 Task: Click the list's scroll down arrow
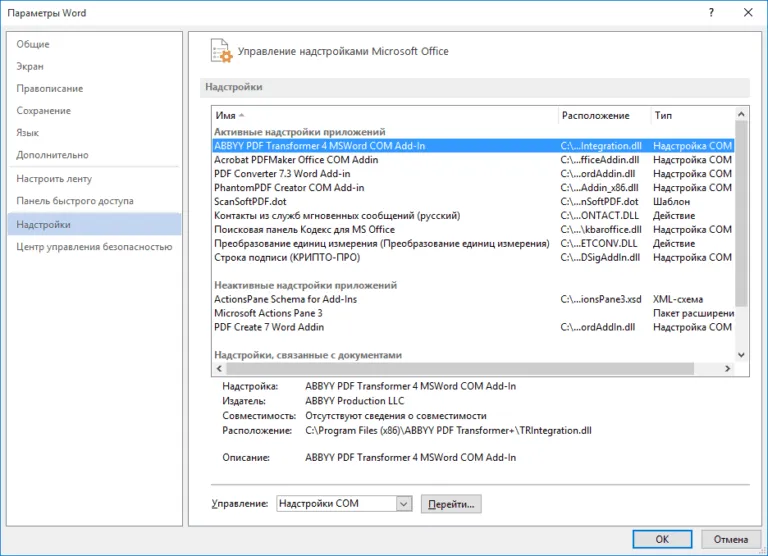(x=741, y=355)
